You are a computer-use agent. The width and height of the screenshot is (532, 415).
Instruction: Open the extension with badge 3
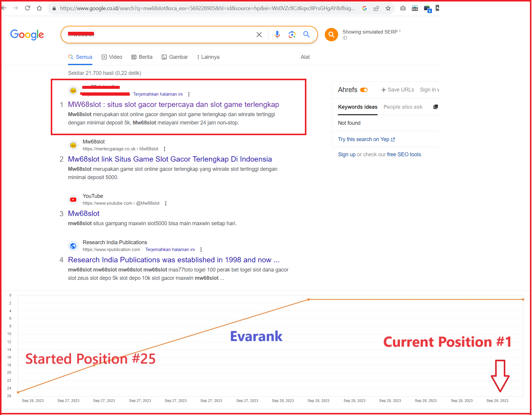pos(427,9)
